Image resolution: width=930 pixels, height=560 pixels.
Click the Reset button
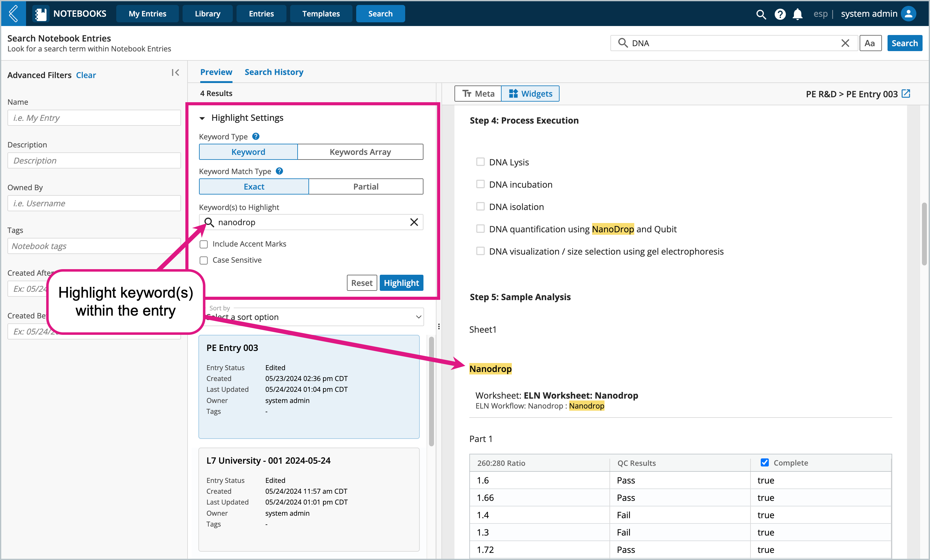pyautogui.click(x=361, y=283)
